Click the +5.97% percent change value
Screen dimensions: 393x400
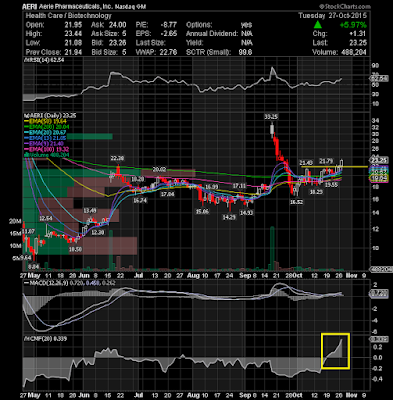(353, 25)
